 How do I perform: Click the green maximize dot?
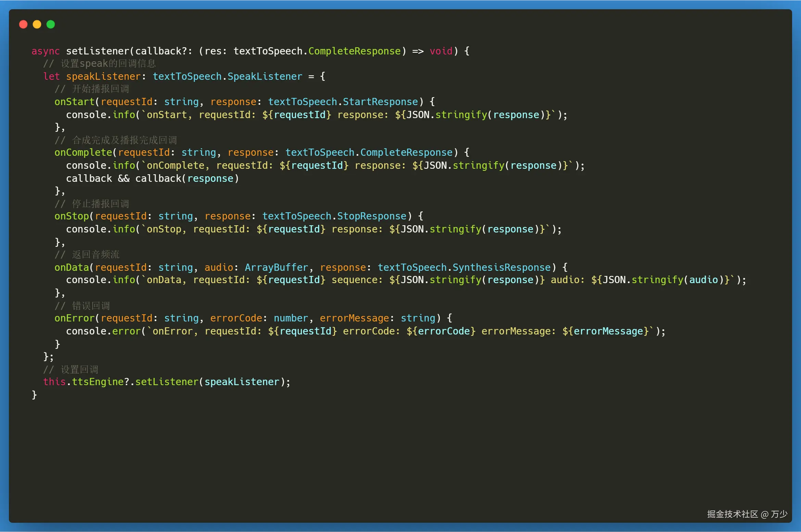point(51,24)
